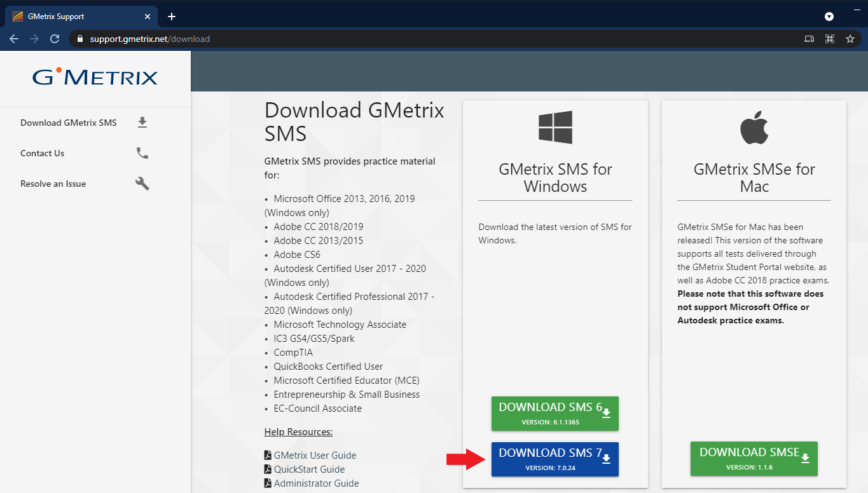Click the browser forward arrow
Screen dimensions: 868x493
(x=34, y=39)
